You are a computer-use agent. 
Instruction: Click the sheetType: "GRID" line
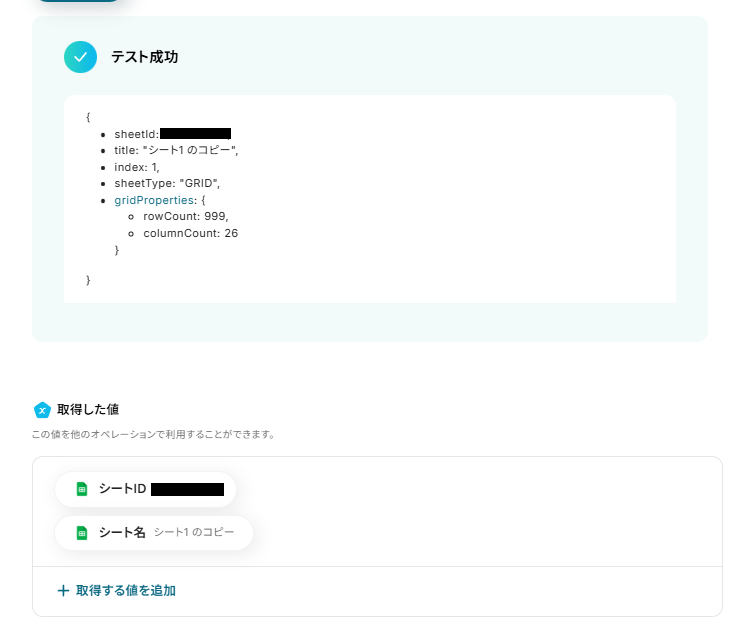click(x=167, y=183)
